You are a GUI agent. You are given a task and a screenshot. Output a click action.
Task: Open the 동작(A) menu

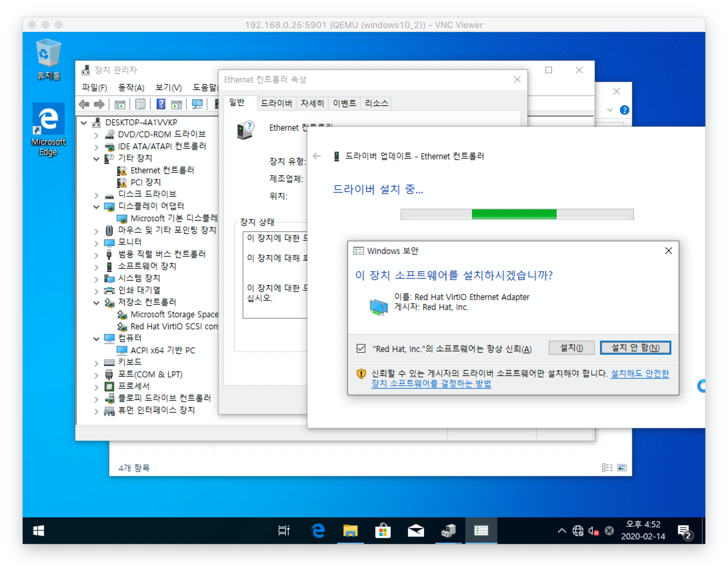click(x=131, y=88)
